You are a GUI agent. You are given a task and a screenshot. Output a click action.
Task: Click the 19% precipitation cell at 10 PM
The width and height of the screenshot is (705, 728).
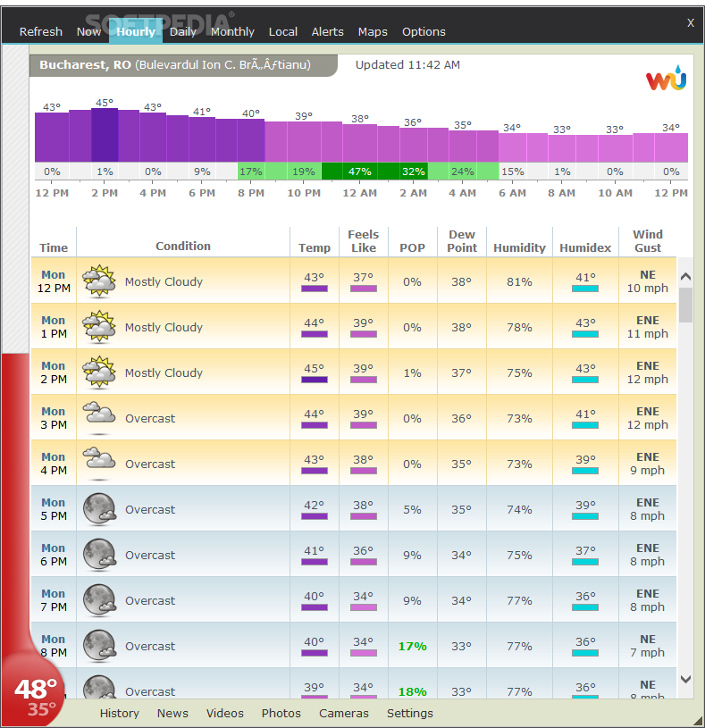point(304,172)
